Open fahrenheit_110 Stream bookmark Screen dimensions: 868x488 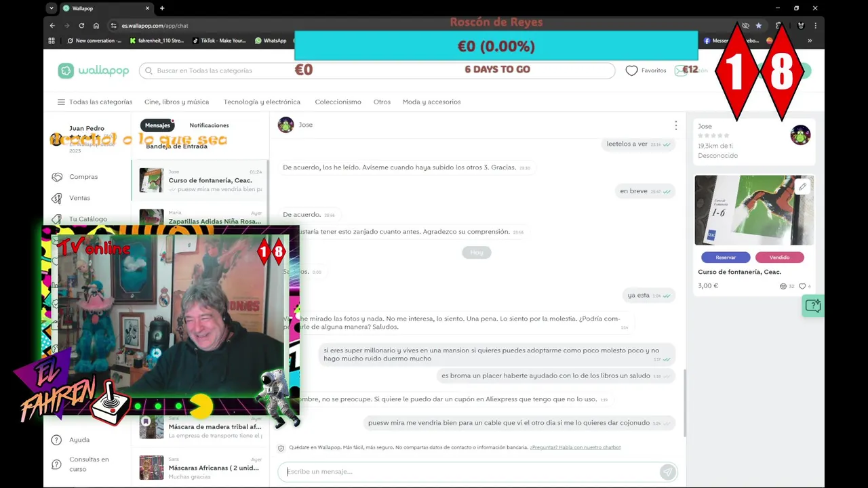157,41
